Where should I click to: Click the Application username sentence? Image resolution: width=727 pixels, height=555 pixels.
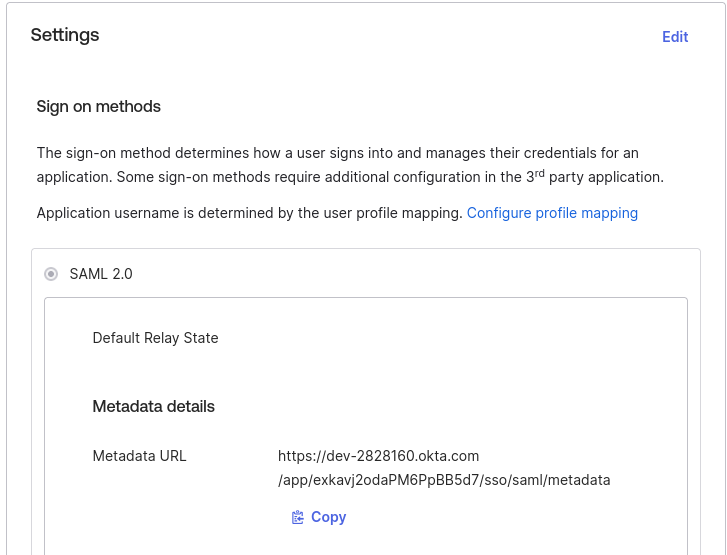249,213
